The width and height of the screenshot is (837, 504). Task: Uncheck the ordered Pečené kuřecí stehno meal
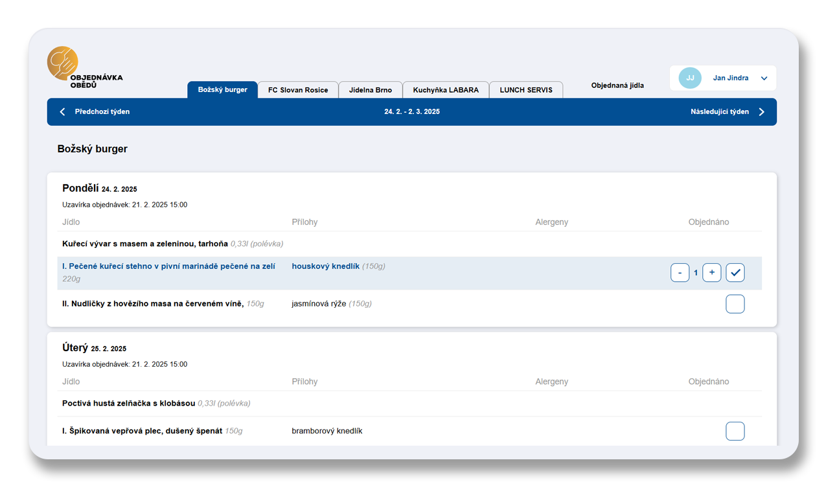[x=735, y=273]
